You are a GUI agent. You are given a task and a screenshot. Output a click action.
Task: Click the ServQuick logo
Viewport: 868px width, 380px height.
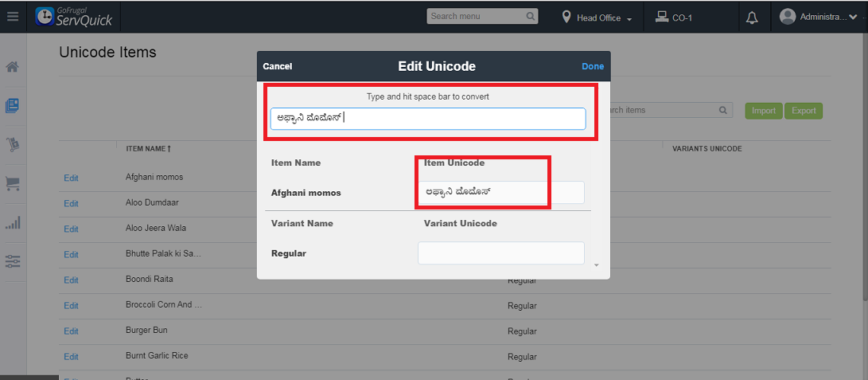(x=75, y=17)
